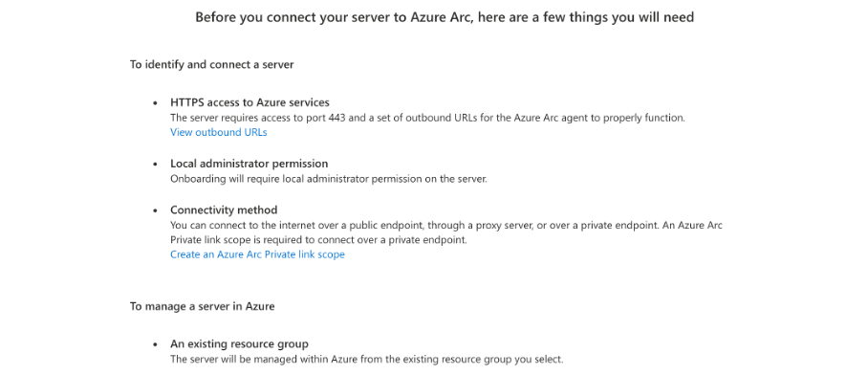868x375 pixels.
Task: Open the View outbound URLs link
Action: tap(219, 132)
